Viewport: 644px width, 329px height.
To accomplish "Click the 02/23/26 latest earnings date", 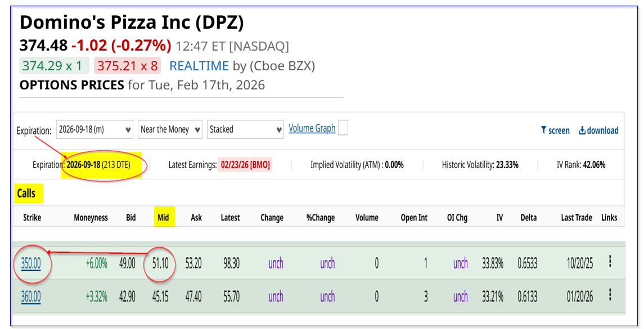I will [245, 165].
